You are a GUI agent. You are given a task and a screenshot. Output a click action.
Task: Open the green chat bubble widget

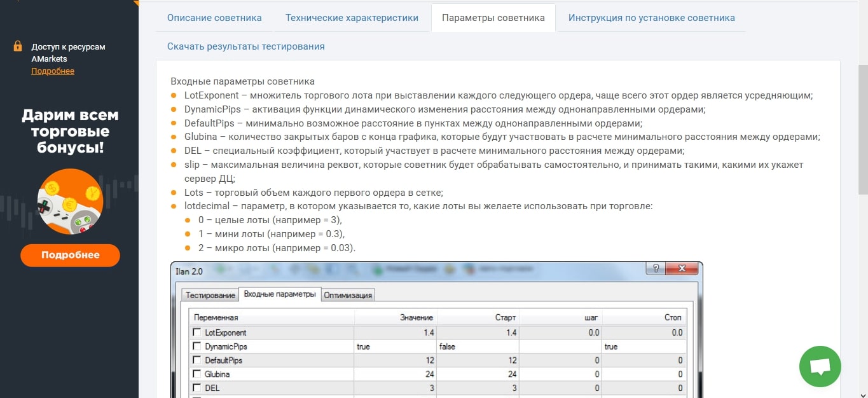[x=820, y=366]
